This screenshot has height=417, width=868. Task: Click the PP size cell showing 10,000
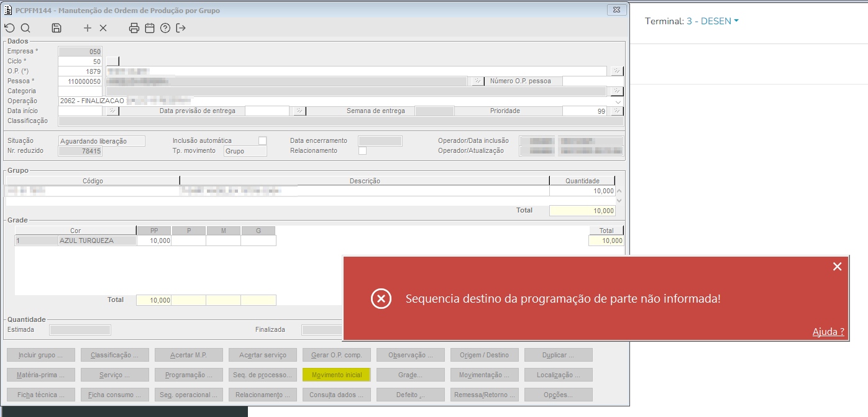pos(154,241)
